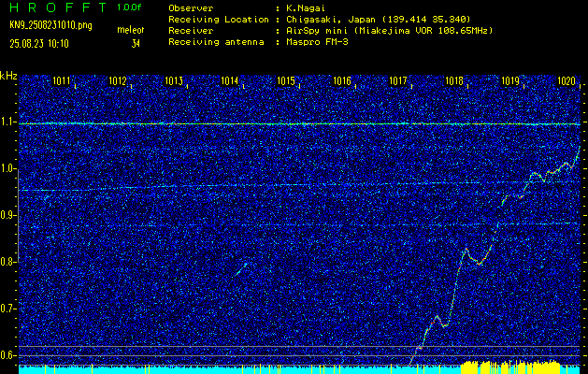This screenshot has height=374, width=588.
Task: Click time marker 1012
Action: click(118, 80)
